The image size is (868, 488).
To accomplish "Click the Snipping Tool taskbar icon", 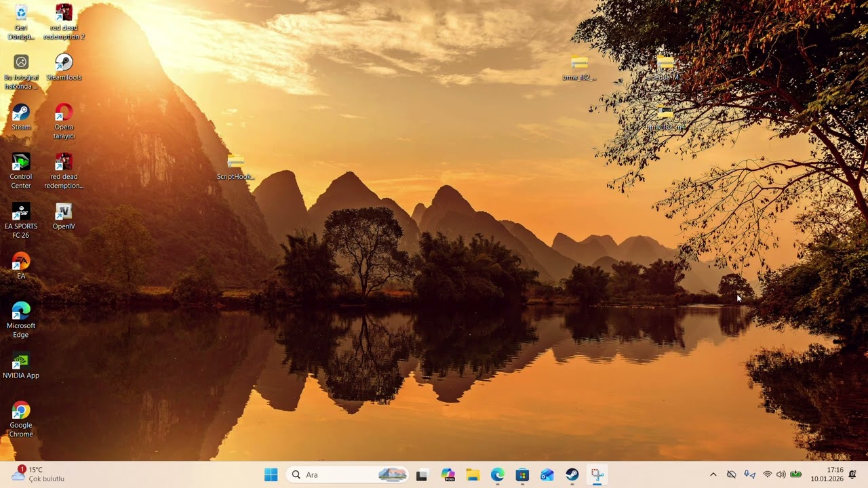I will coord(597,474).
